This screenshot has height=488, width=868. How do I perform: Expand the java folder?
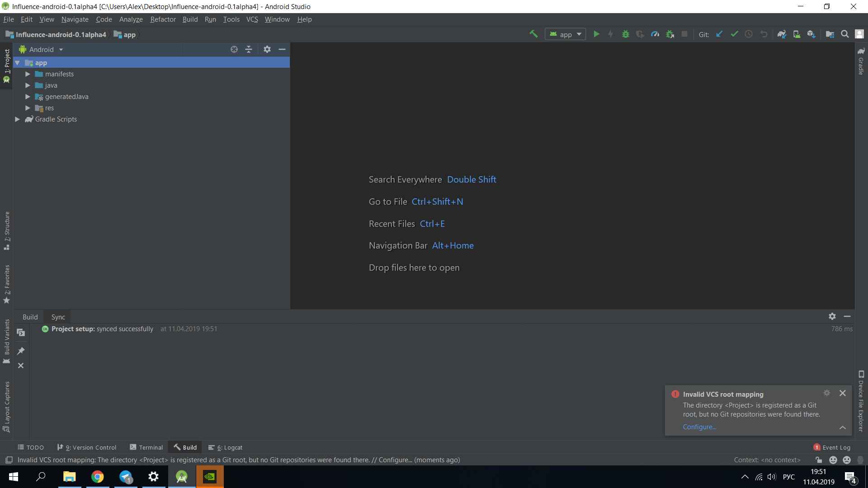(x=28, y=85)
